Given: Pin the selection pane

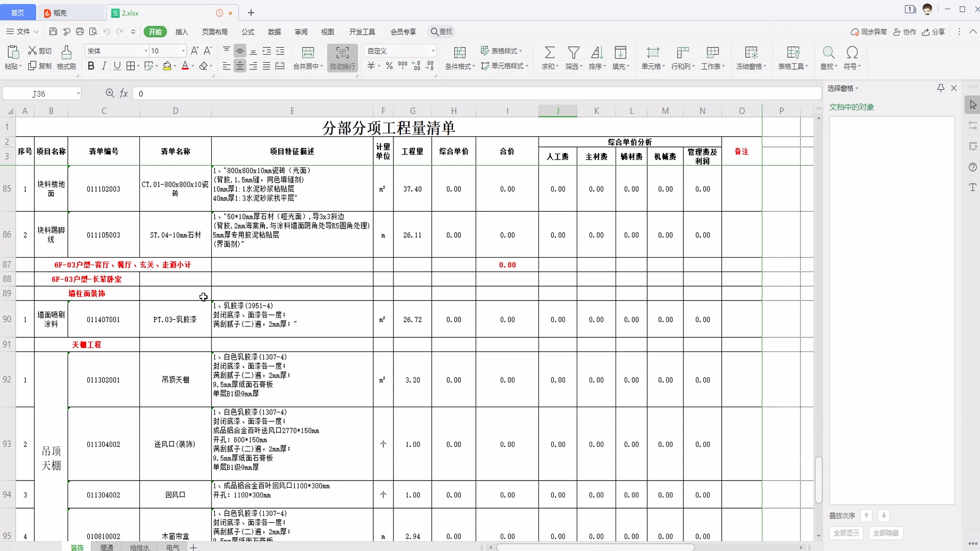Looking at the screenshot, I should (941, 88).
